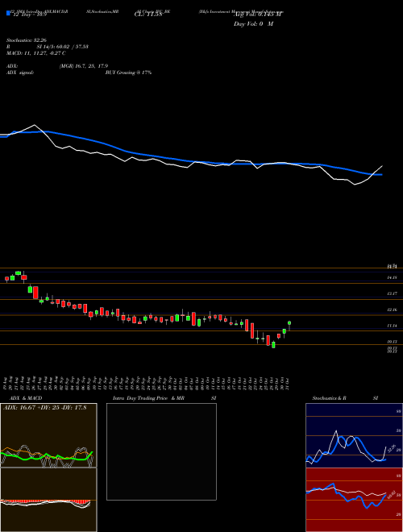Click the 'Avg Vol: 0.145 M' label
Screen dimensions: 403x532
258,14
